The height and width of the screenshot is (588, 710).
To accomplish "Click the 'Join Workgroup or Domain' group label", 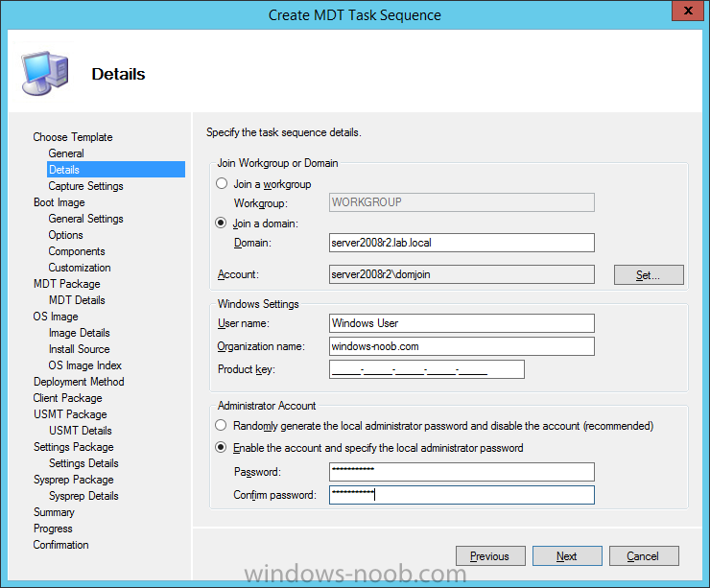I will point(277,163).
